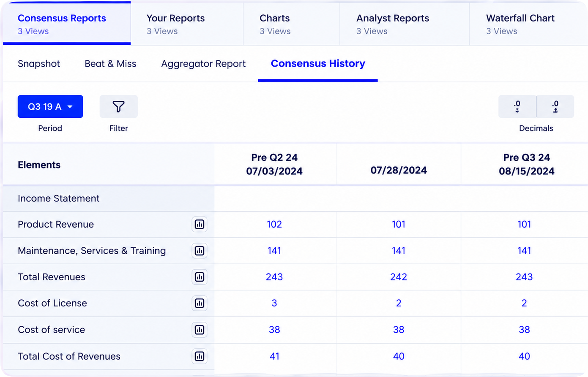Open Total Revenues value 242 under 07/28/2024
The image size is (588, 377).
[x=399, y=277]
